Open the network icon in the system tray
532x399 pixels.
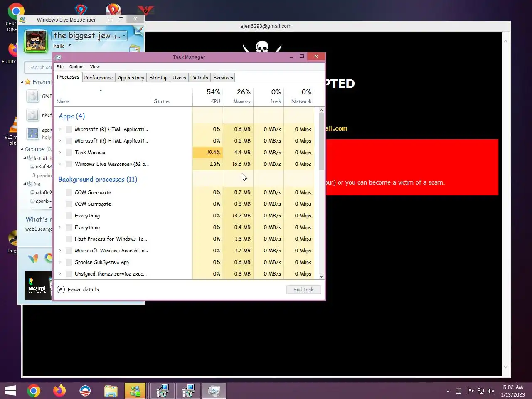481,391
